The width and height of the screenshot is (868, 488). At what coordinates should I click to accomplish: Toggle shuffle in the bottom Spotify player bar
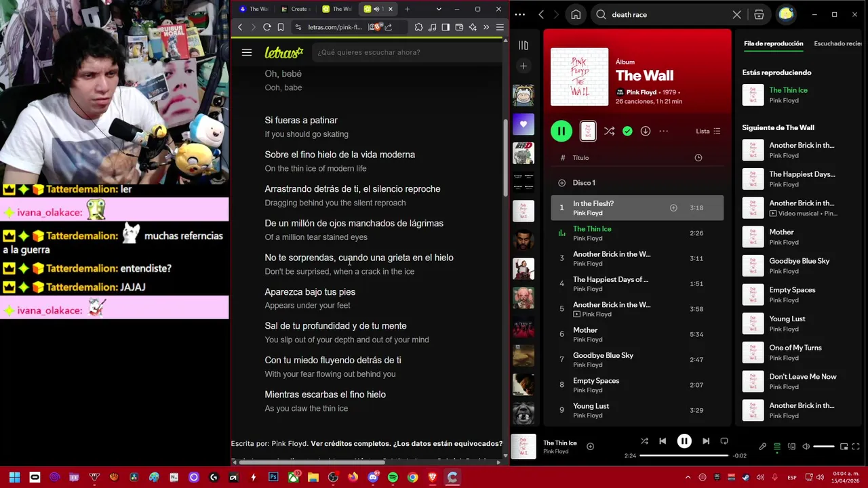coord(644,441)
